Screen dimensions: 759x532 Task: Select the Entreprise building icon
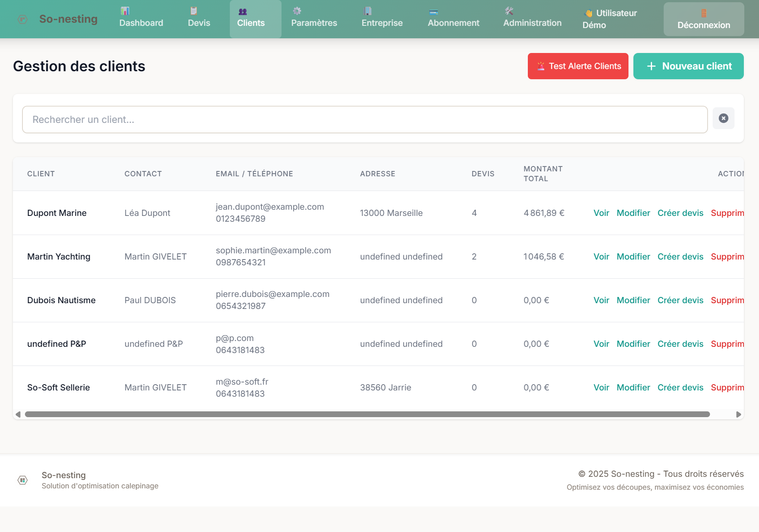tap(367, 10)
